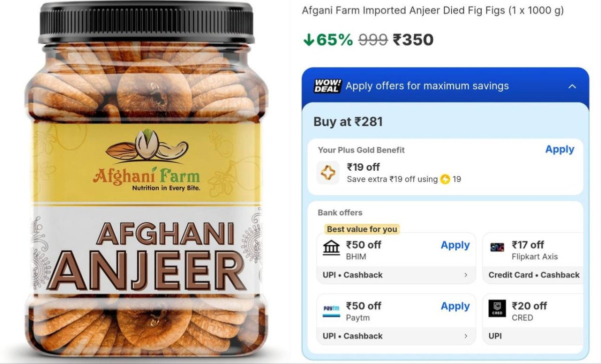Select the Best value for you tag

coord(362,229)
